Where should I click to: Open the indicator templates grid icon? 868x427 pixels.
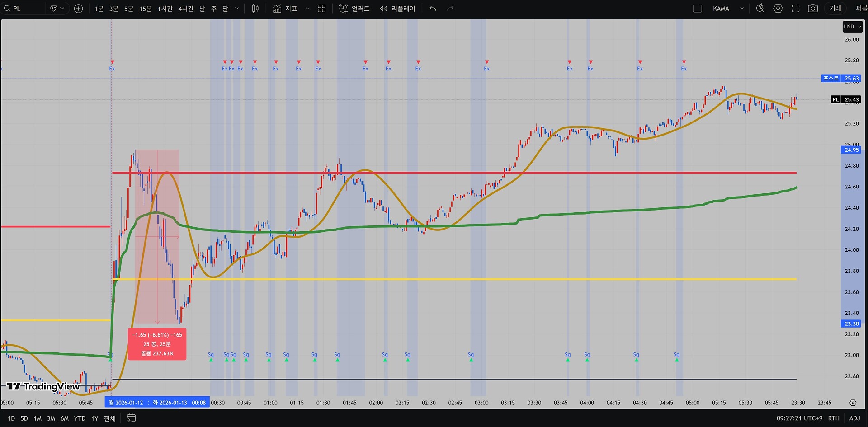(321, 9)
